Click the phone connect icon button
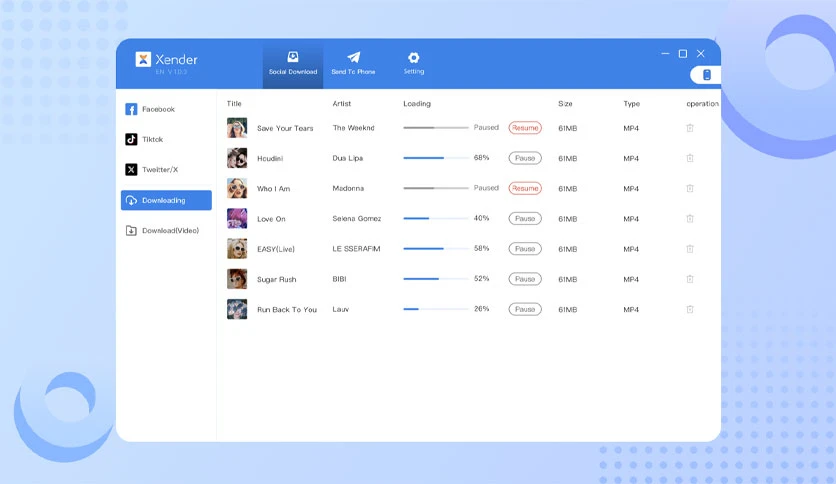 (x=706, y=75)
